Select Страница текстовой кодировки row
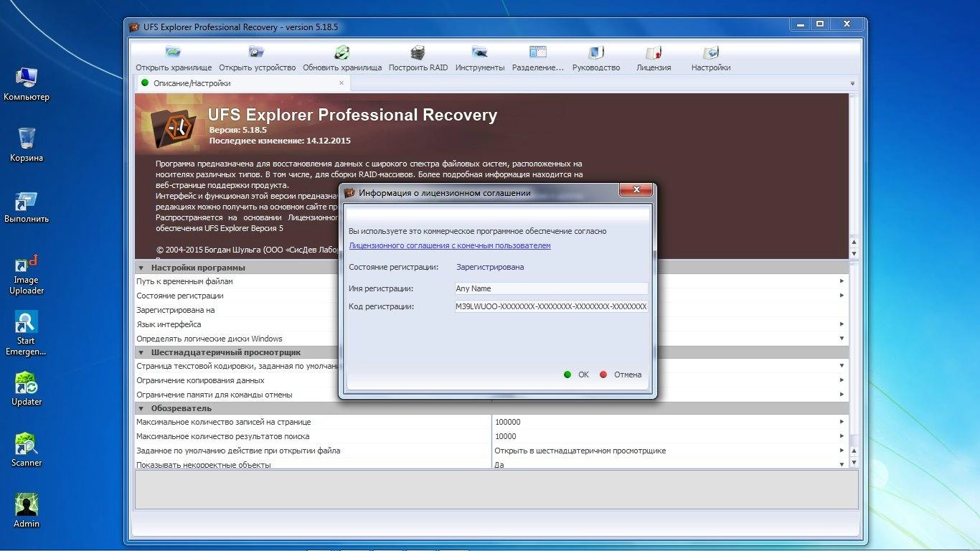 pyautogui.click(x=491, y=366)
